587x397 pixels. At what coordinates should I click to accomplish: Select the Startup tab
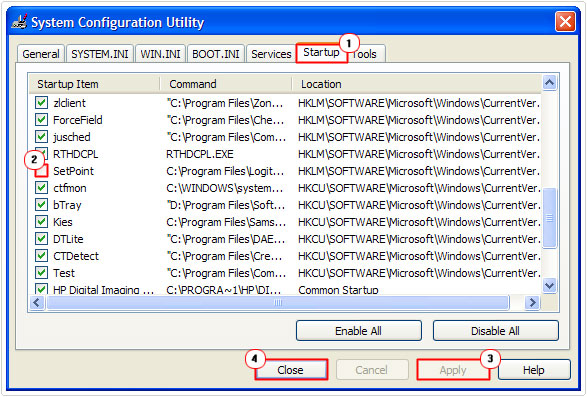[x=321, y=52]
